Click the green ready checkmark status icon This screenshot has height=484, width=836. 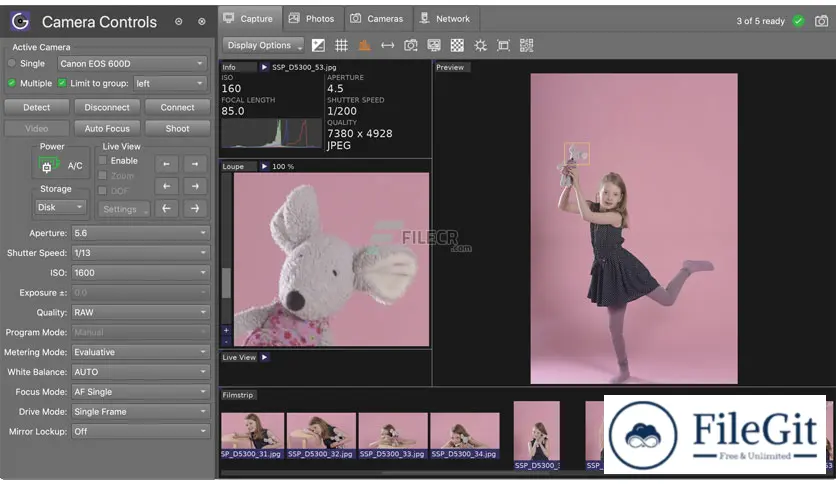pos(798,21)
